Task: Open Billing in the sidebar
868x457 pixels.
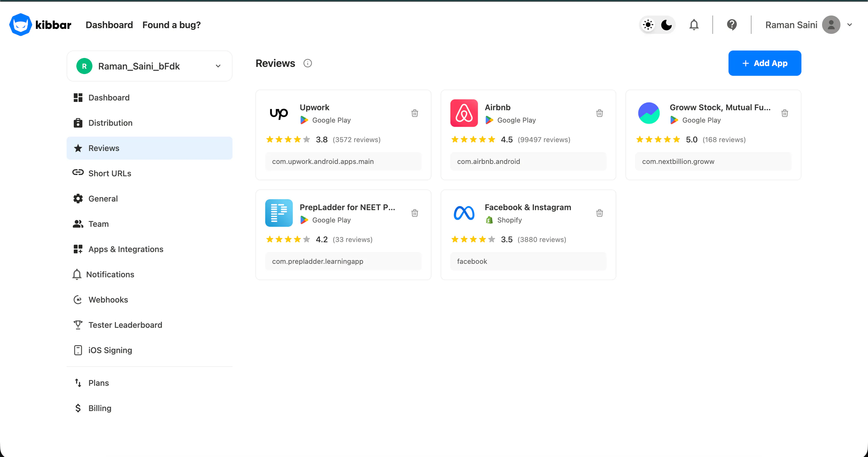Action: click(149, 408)
